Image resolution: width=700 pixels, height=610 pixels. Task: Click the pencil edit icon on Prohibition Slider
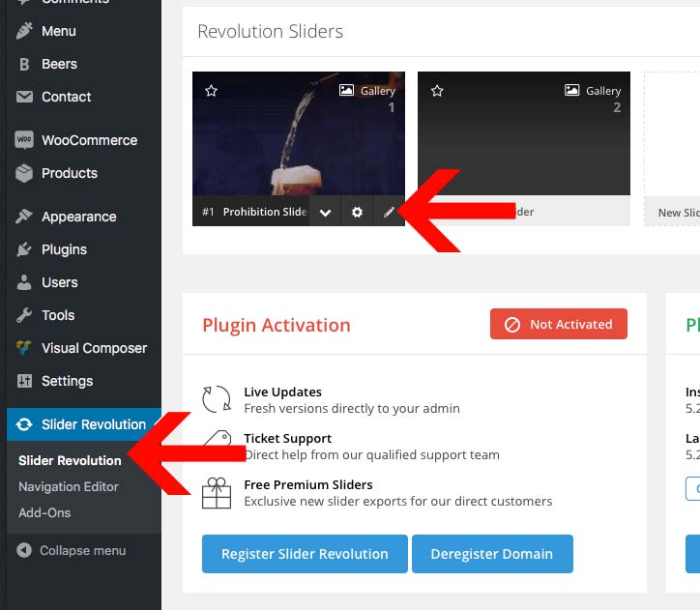pyautogui.click(x=389, y=212)
